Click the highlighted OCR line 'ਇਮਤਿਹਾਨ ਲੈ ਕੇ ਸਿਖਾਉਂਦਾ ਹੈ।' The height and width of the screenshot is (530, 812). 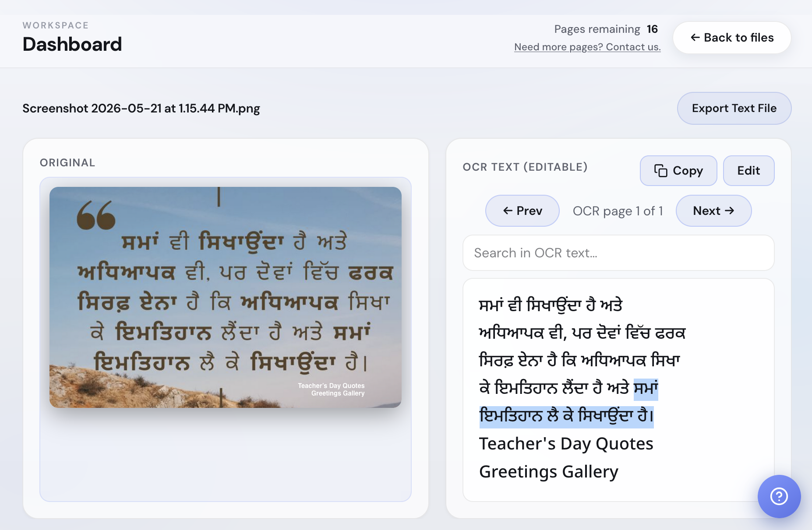[566, 416]
